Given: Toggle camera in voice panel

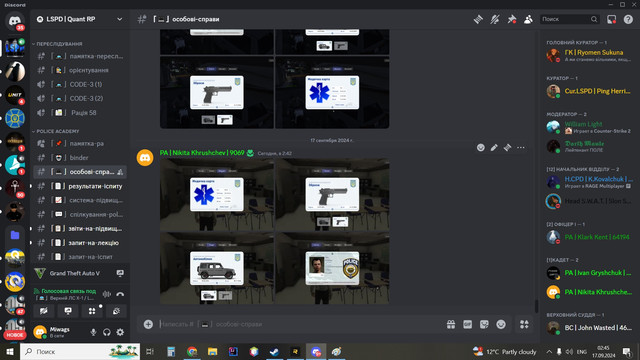Looking at the screenshot, I should click(x=44, y=311).
